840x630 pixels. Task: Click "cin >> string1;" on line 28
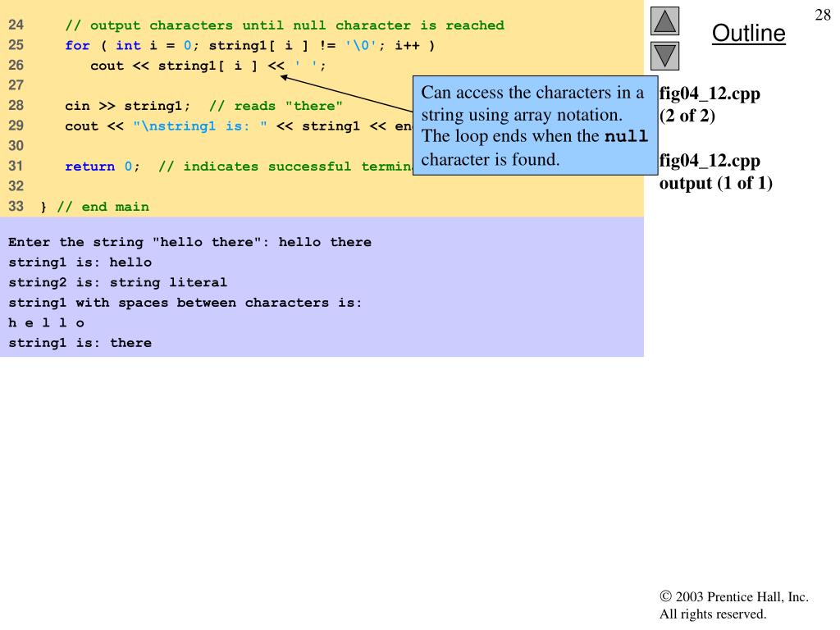(x=127, y=106)
